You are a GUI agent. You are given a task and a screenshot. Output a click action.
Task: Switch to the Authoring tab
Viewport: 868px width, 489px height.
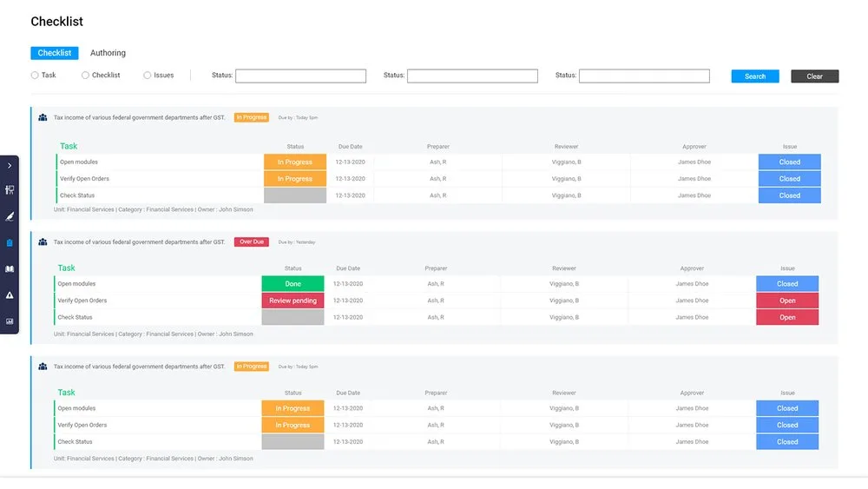[108, 53]
